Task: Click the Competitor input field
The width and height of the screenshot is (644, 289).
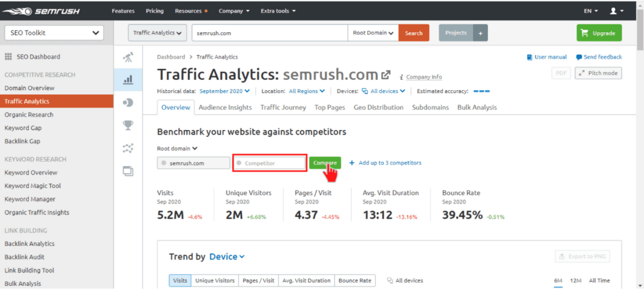Action: pyautogui.click(x=269, y=163)
